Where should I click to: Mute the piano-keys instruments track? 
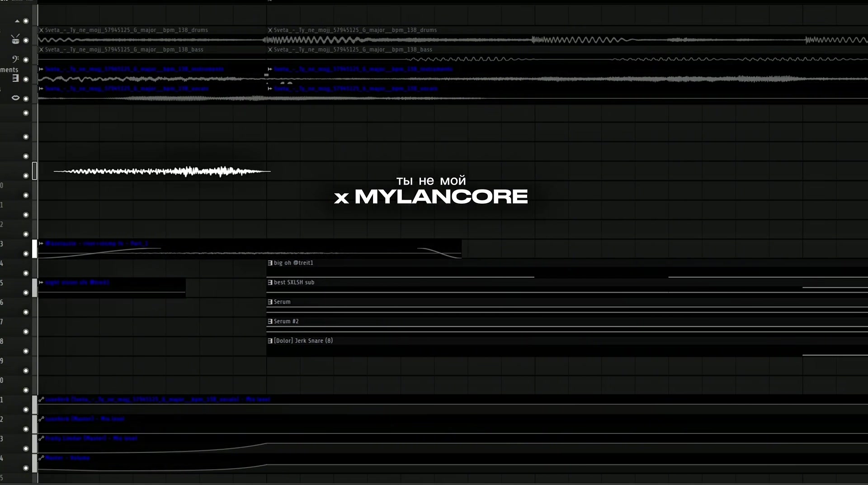click(26, 79)
